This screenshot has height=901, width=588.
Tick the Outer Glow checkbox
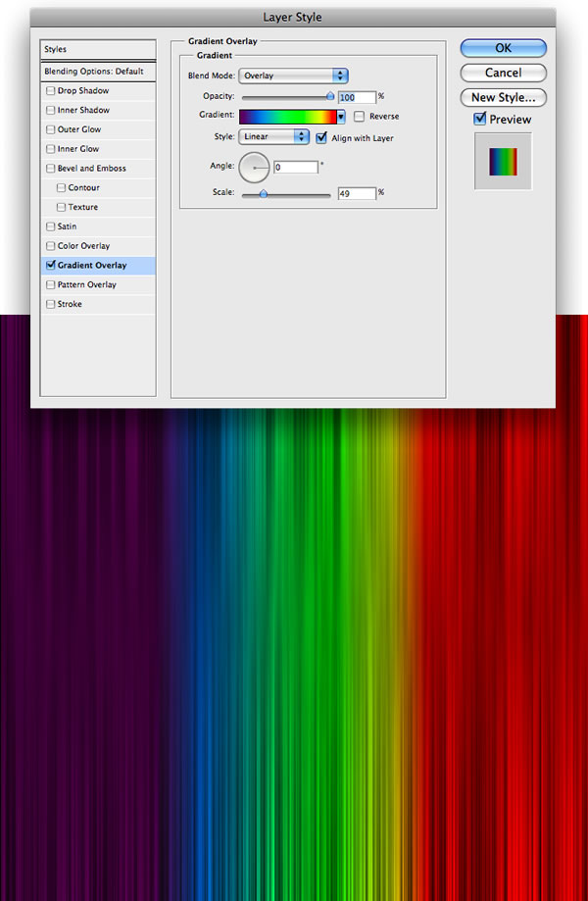pos(51,129)
